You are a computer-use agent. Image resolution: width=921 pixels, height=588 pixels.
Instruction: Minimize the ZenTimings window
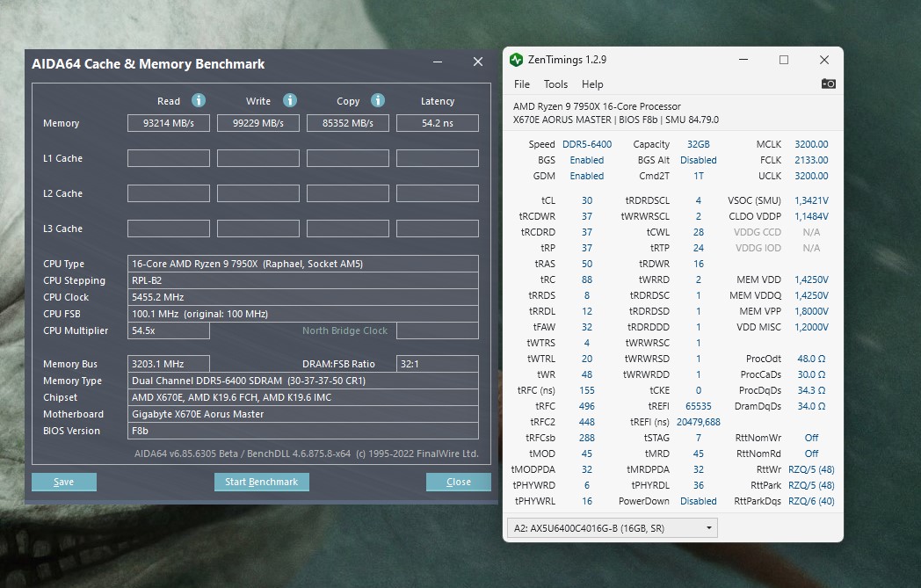[743, 60]
